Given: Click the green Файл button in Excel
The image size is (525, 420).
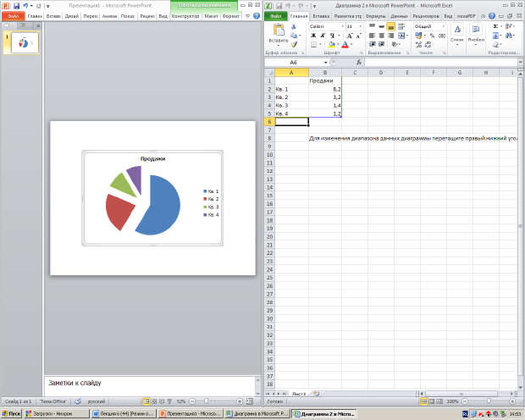Looking at the screenshot, I should click(276, 16).
